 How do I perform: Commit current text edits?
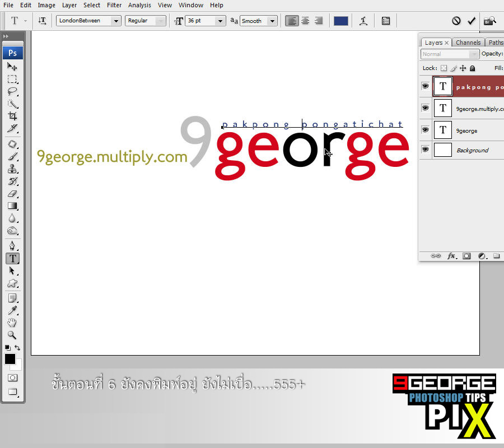pos(472,21)
